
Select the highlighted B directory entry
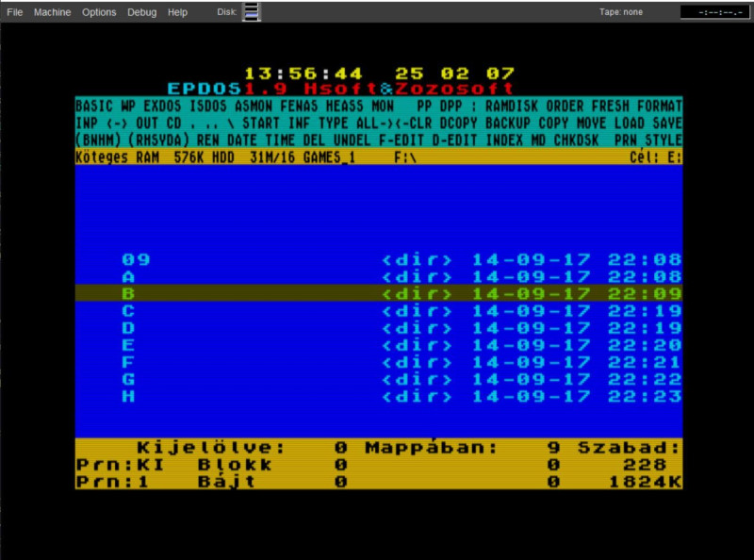pos(379,294)
